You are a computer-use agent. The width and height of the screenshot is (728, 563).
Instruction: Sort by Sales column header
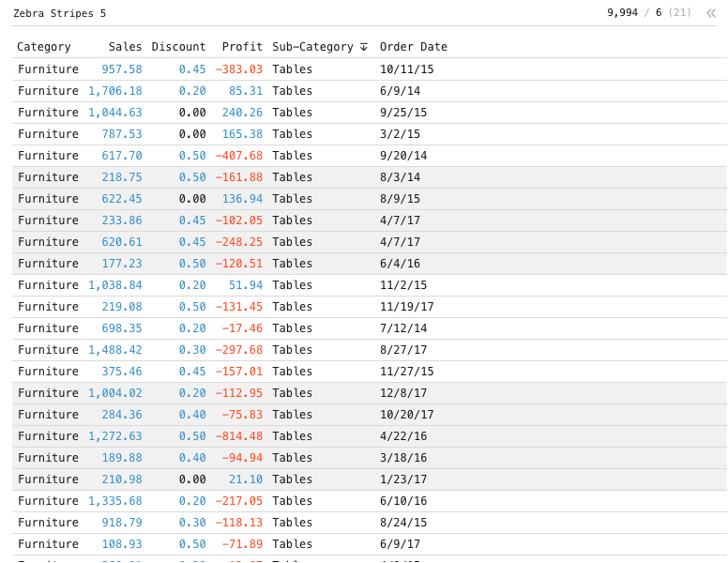[x=126, y=47]
